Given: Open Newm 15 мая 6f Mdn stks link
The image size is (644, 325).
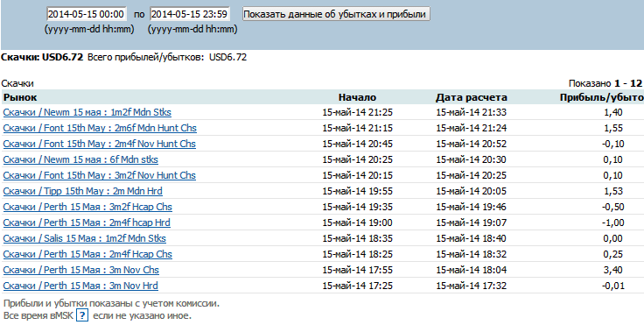Looking at the screenshot, I should tap(80, 159).
